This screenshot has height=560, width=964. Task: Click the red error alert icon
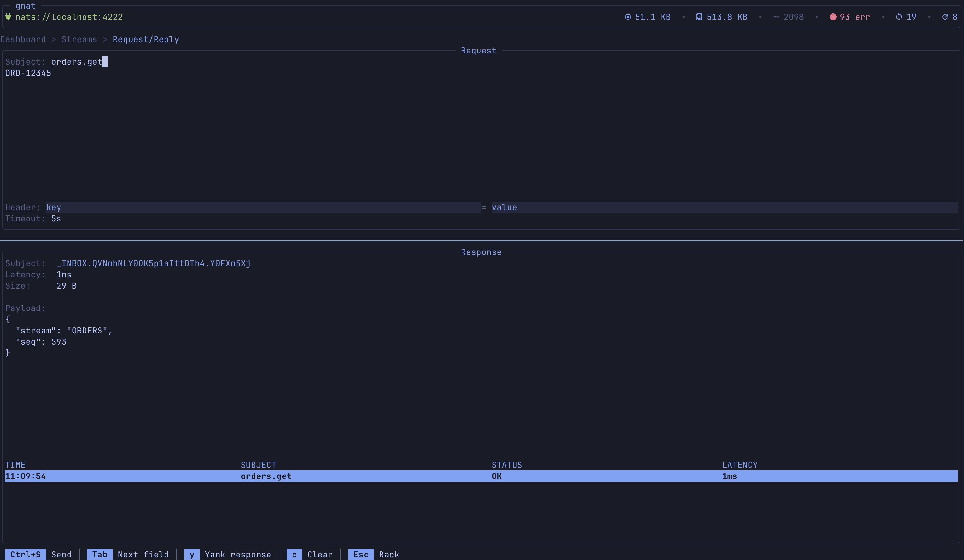point(833,17)
